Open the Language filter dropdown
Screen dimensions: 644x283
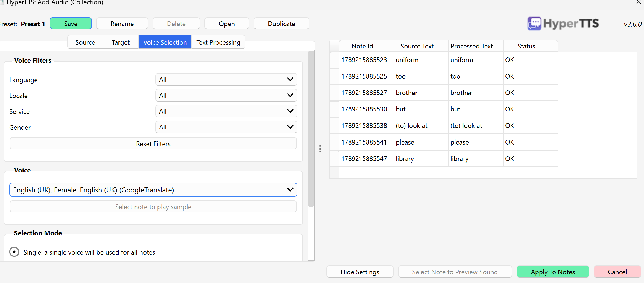coord(226,79)
